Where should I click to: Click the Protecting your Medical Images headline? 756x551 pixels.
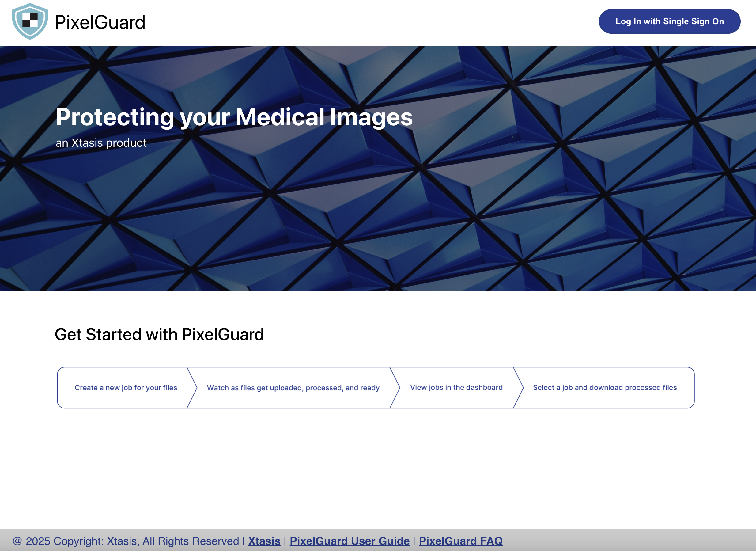click(x=234, y=117)
